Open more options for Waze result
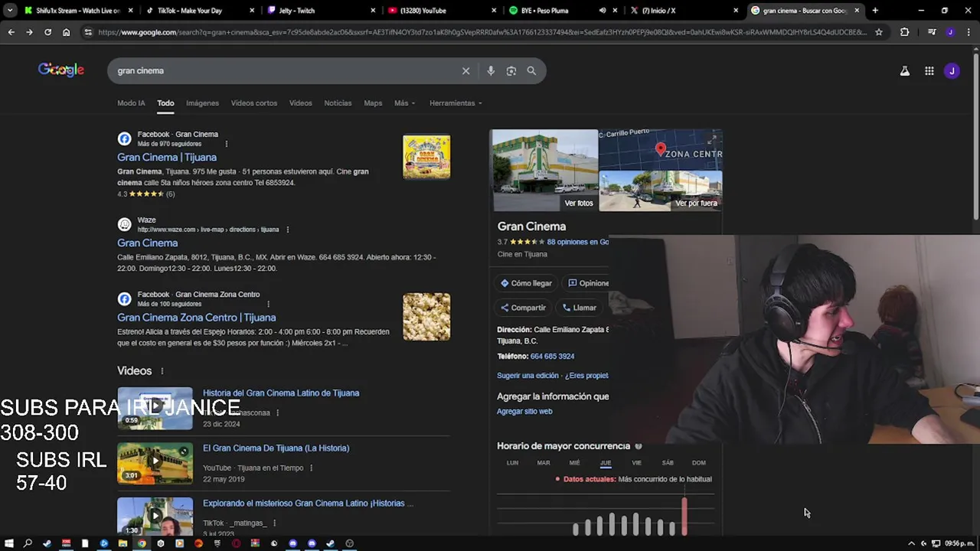Image resolution: width=980 pixels, height=551 pixels. 288,230
